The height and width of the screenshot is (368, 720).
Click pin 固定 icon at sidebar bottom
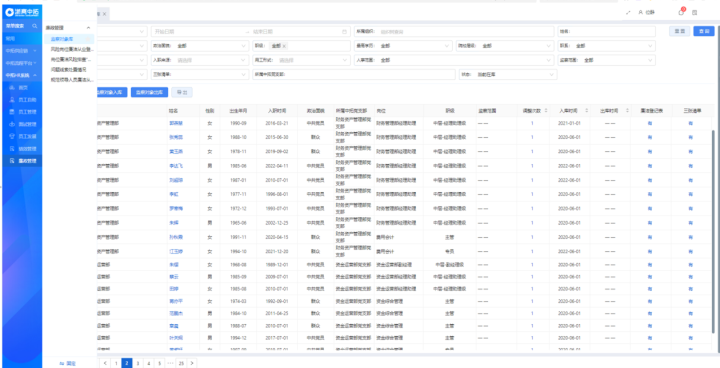point(62,363)
